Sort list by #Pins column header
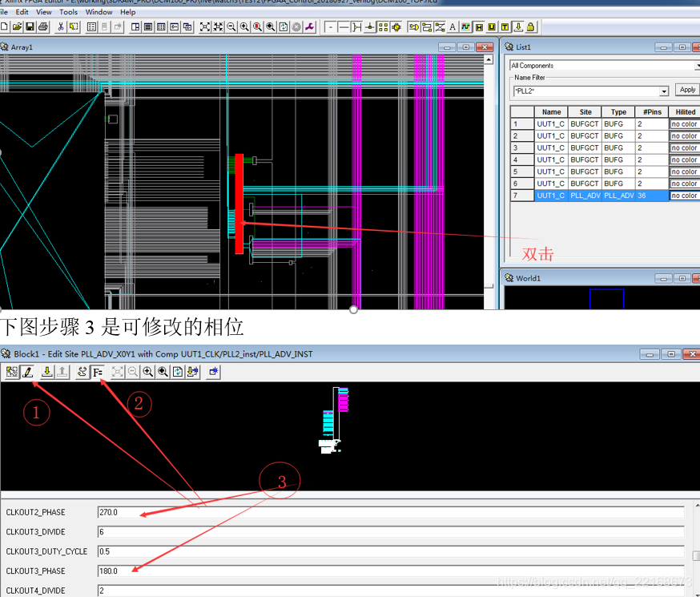Viewport: 700px width, 597px height. 652,112
